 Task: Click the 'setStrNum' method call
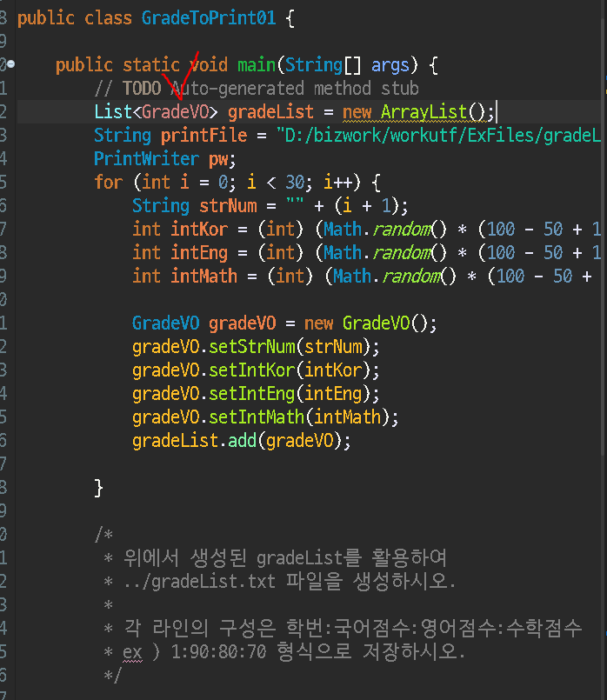[251, 347]
